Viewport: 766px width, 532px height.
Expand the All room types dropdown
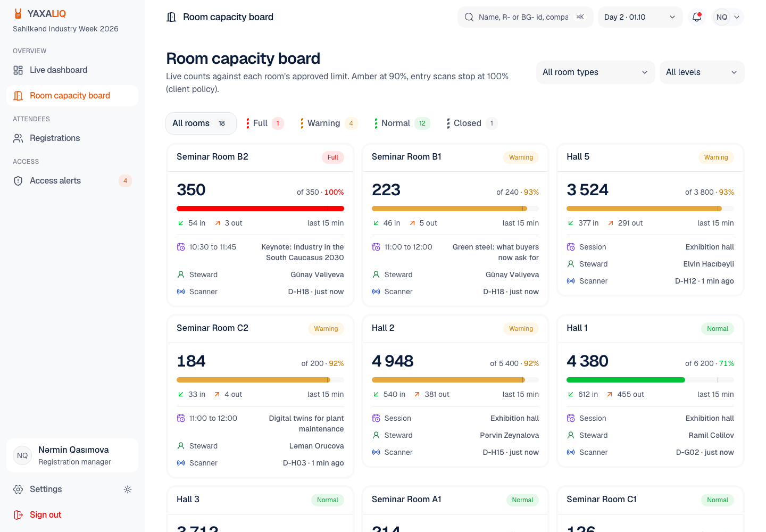(596, 72)
